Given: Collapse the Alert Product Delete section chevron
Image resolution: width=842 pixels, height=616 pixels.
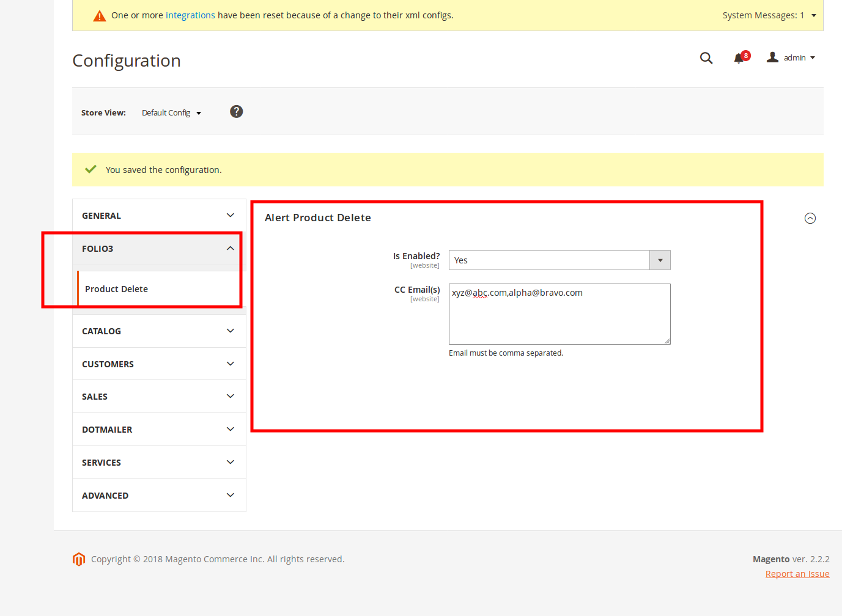Looking at the screenshot, I should [810, 218].
